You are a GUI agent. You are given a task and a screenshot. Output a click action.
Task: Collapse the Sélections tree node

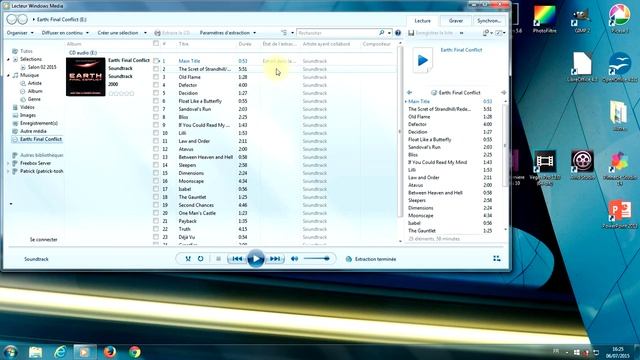pos(9,60)
